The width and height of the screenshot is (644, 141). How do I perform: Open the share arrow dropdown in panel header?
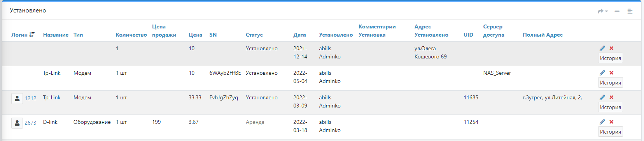pos(603,11)
